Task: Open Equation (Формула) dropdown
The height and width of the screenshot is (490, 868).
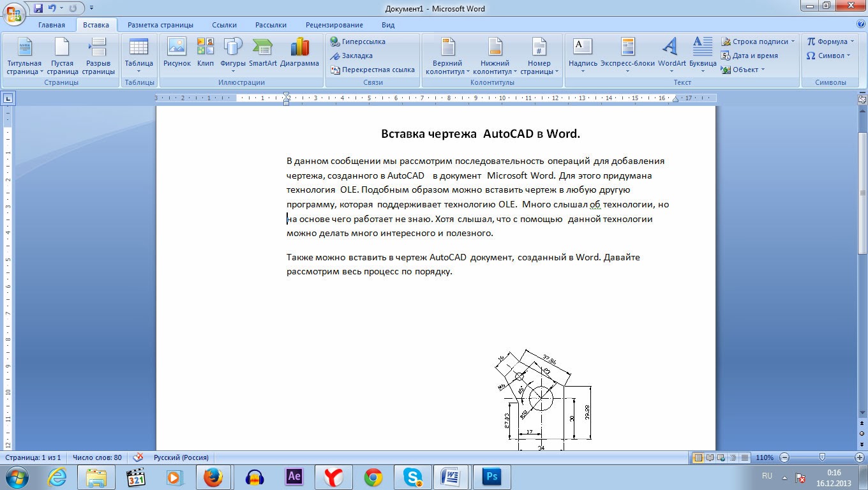Action: (830, 41)
